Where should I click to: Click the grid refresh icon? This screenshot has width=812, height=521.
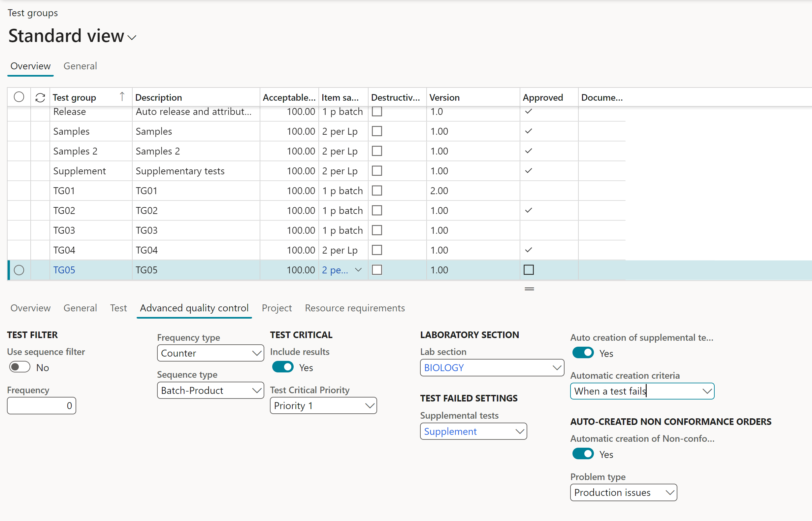click(x=40, y=98)
